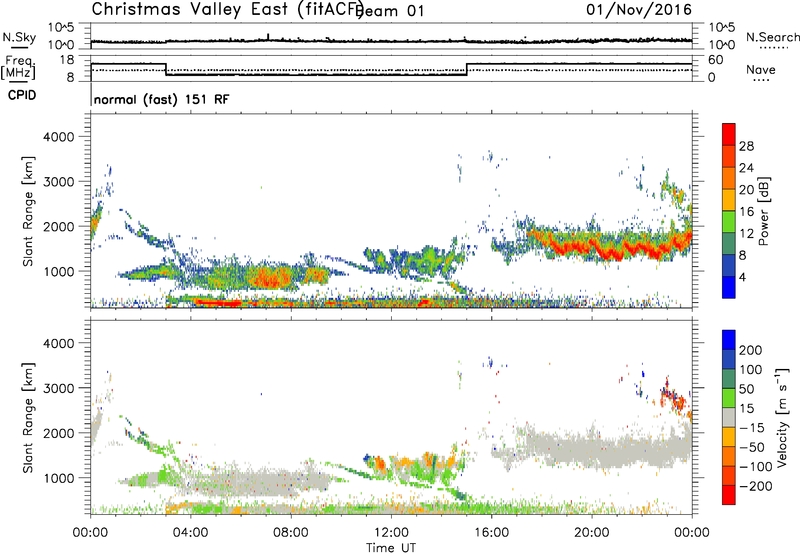Pick the green 15–50 velocity colorbar segment
The width and height of the screenshot is (800, 554).
pyautogui.click(x=729, y=398)
